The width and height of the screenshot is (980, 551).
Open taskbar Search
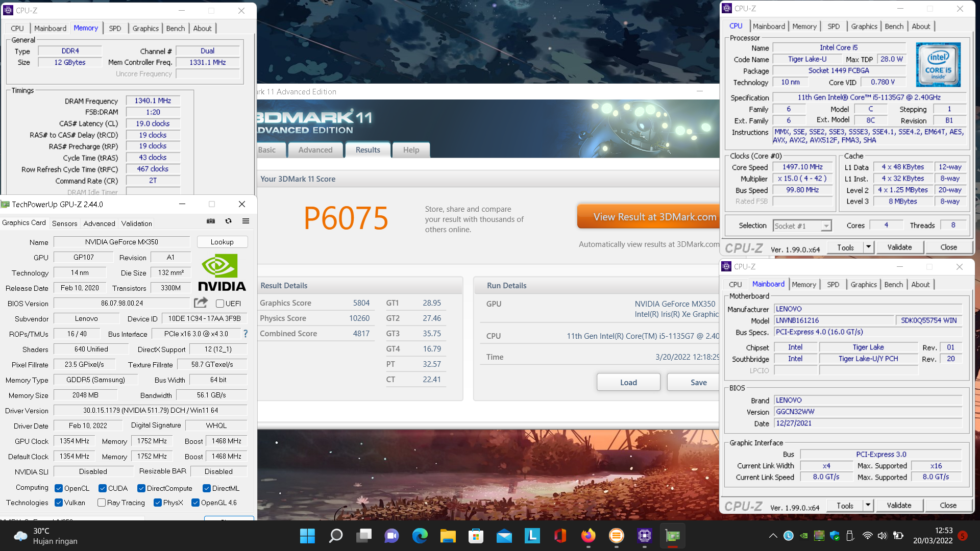tap(335, 536)
